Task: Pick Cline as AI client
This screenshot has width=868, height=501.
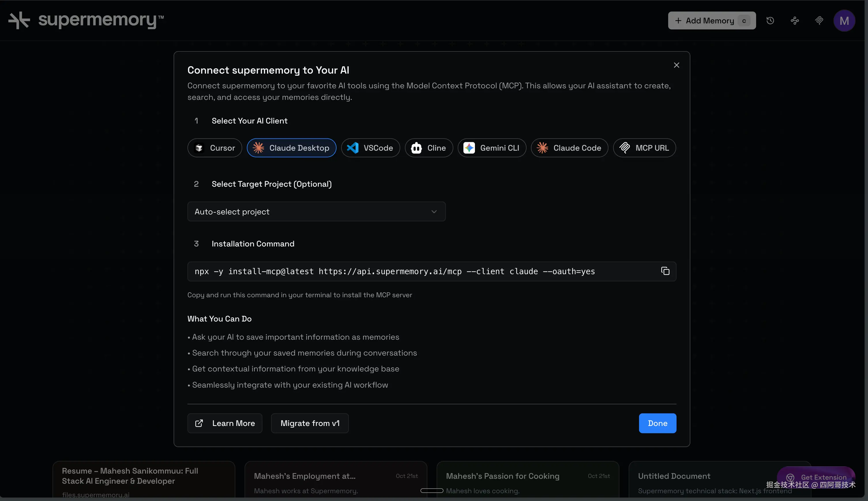Action: (x=429, y=148)
